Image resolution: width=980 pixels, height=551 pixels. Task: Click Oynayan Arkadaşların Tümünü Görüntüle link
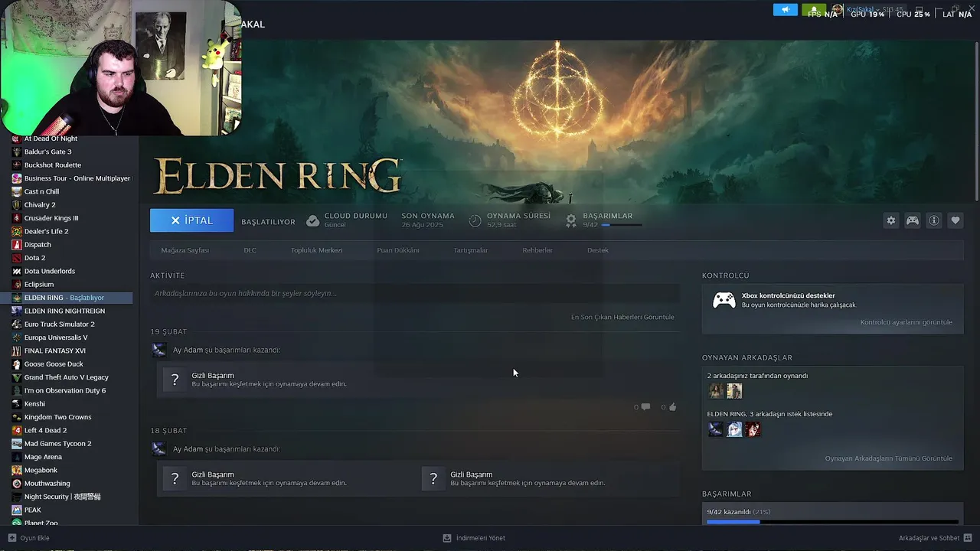[888, 458]
